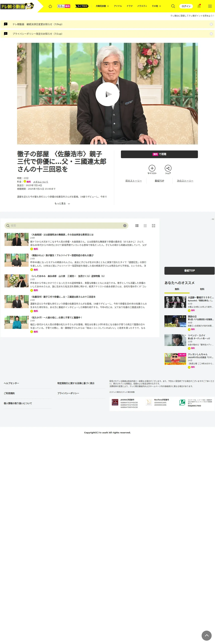This screenshot has height=644, width=215.
Task: Open the リベンジ・スパイ recommendation title
Action: tap(196, 336)
